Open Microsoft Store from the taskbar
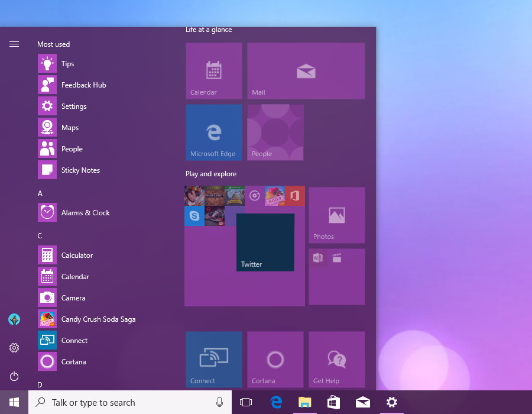Screen dimensions: 532x414 (333, 402)
